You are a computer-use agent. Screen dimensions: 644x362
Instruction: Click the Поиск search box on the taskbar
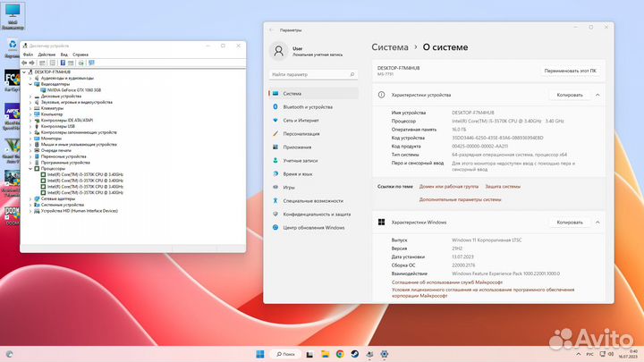(x=286, y=354)
